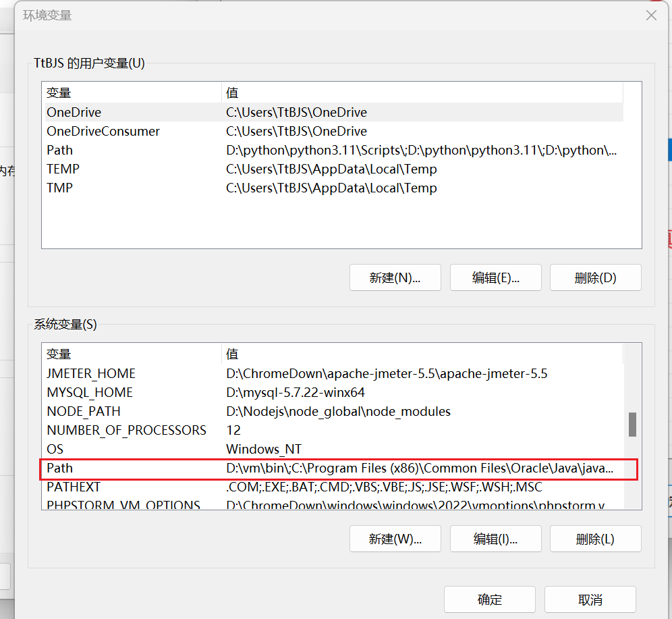Select the system Path variable with D:\vm\bin
The width and height of the screenshot is (672, 619).
tap(333, 468)
